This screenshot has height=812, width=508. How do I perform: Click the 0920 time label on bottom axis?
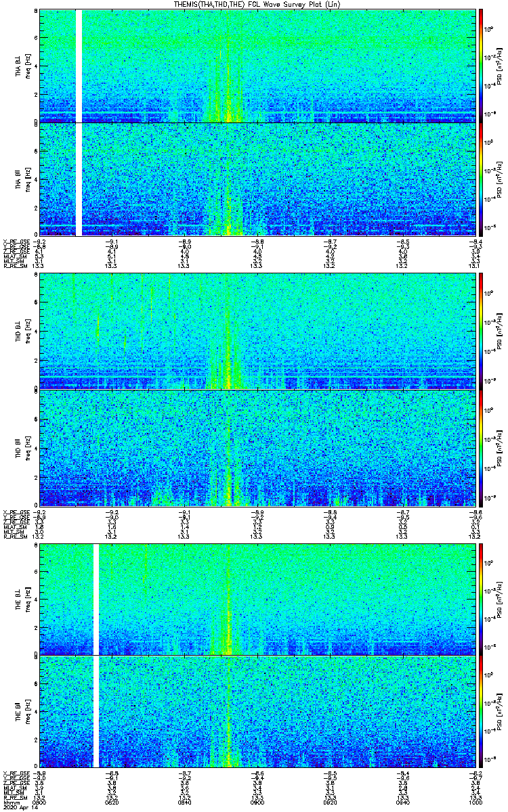point(329,802)
